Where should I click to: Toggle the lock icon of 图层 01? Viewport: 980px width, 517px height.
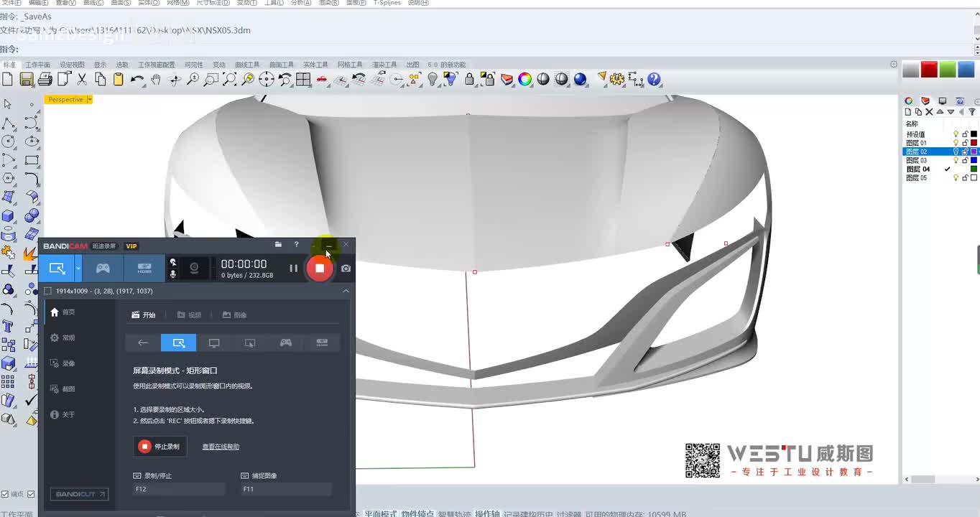tap(965, 143)
